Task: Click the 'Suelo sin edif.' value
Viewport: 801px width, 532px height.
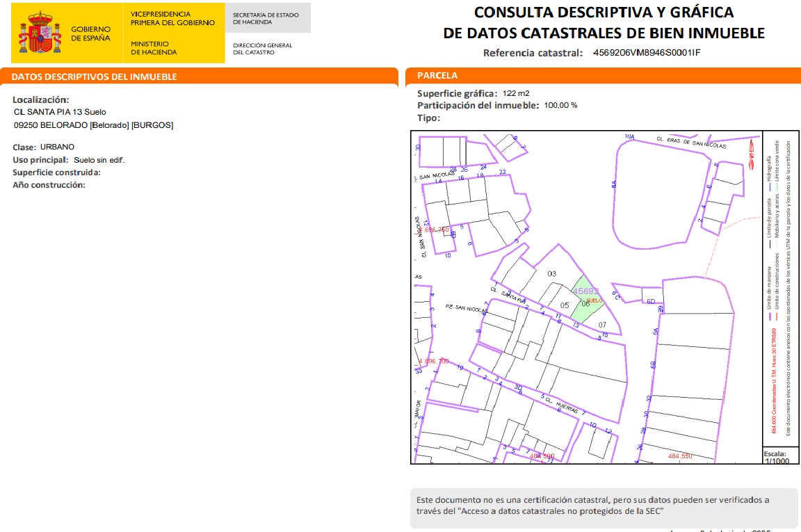Action: (99, 160)
